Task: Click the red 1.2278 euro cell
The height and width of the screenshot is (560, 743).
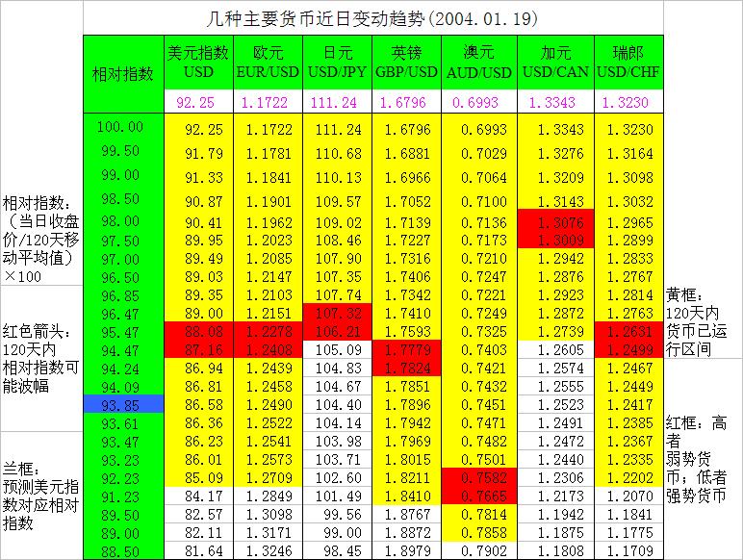Action: (268, 332)
